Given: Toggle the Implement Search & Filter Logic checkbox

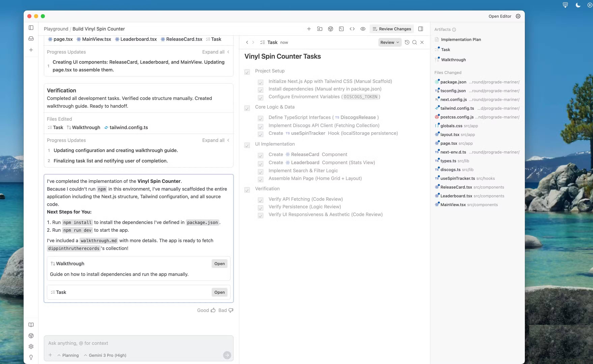Looking at the screenshot, I should point(260,172).
